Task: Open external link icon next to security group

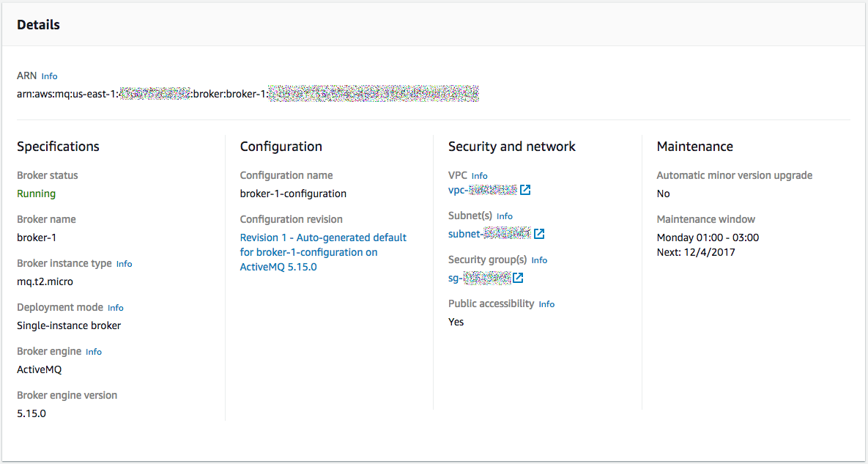Action: point(518,278)
